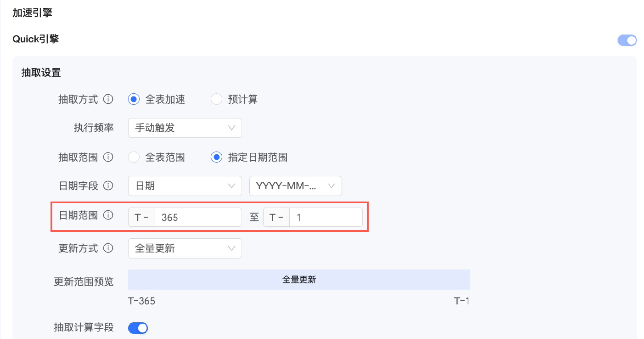644x339 pixels.
Task: Click info icon beside 抽取方式
Action: (108, 99)
